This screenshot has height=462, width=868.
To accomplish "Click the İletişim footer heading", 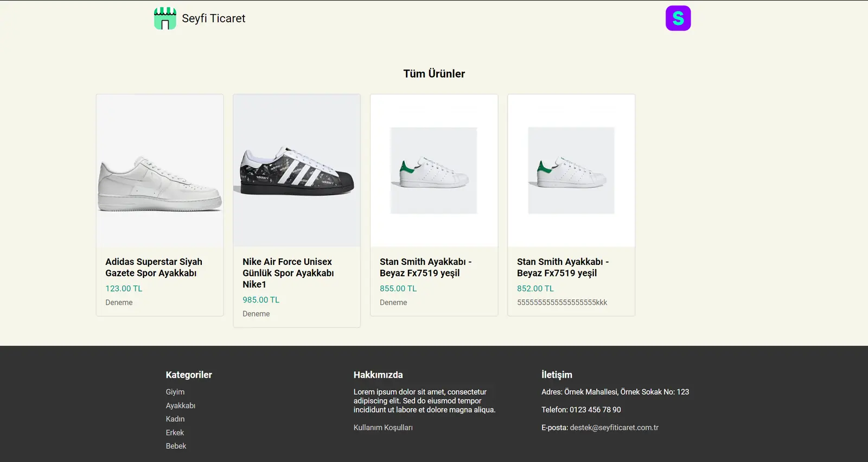I will click(x=557, y=375).
